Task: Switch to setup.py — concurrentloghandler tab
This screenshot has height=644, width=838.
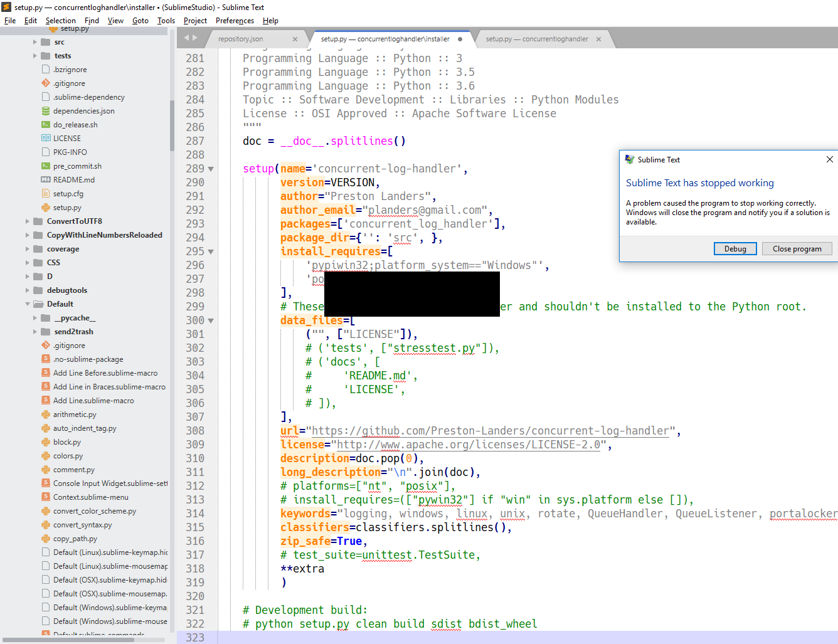Action: click(536, 39)
